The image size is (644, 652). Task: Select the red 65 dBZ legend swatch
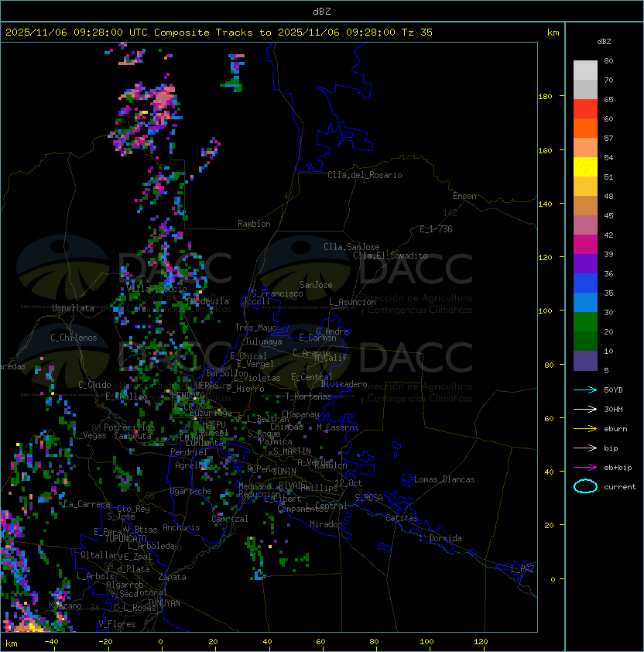point(585,109)
